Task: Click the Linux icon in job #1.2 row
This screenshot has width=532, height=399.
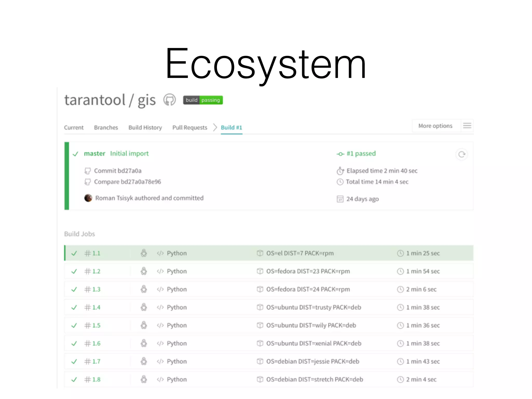Action: click(x=144, y=271)
